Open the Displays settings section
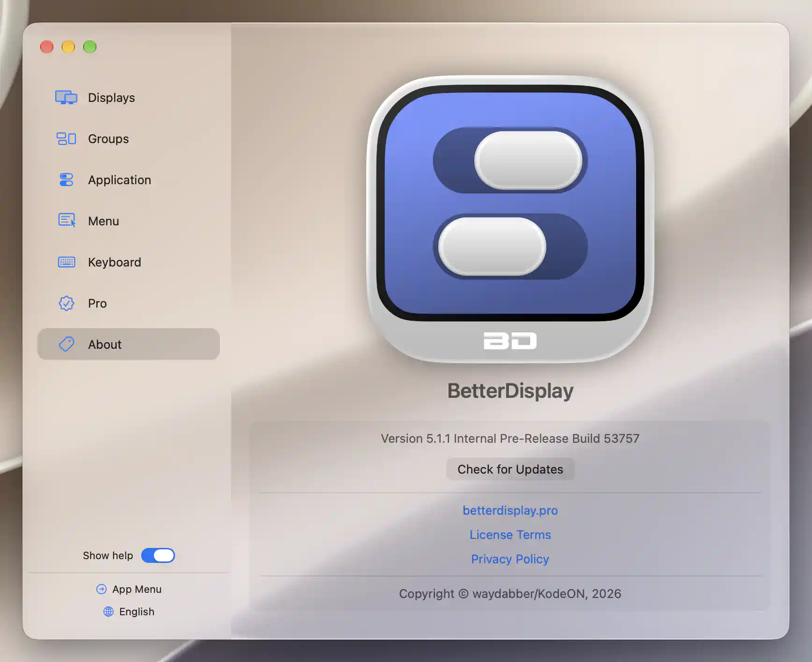812x662 pixels. [128, 97]
